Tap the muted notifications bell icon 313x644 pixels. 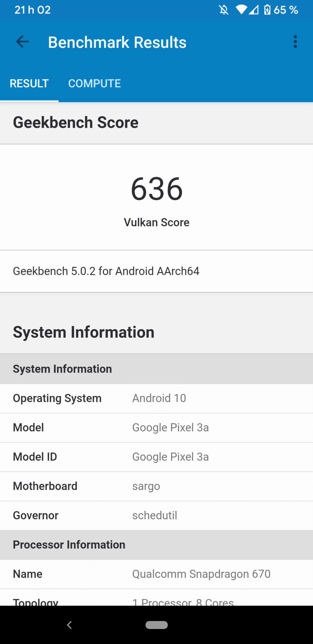tap(224, 10)
